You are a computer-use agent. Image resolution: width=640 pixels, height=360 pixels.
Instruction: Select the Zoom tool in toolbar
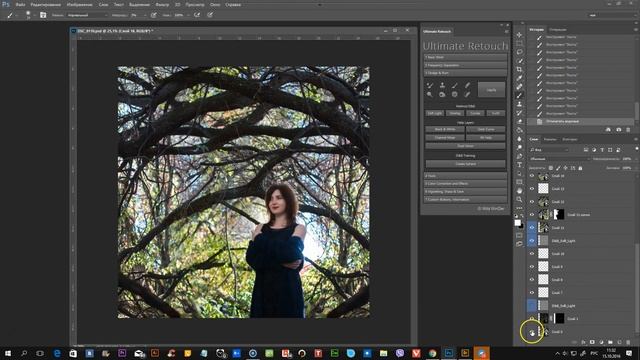coord(519,199)
